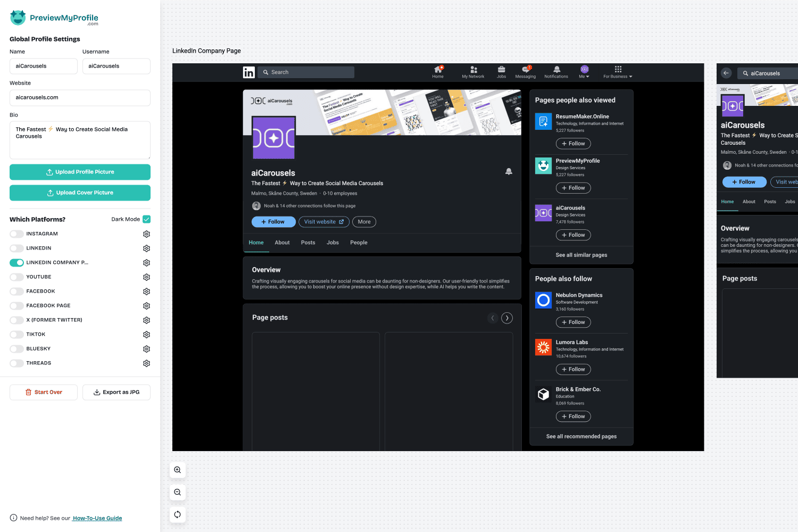Enable the X (Former Twitter) toggle
The image size is (798, 532).
coord(17,320)
